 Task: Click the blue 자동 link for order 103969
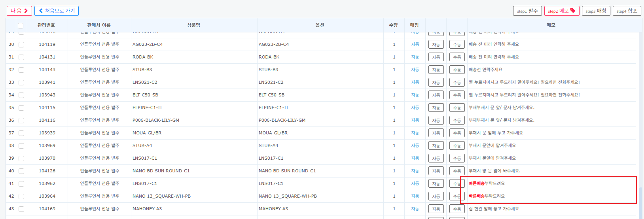click(x=415, y=145)
